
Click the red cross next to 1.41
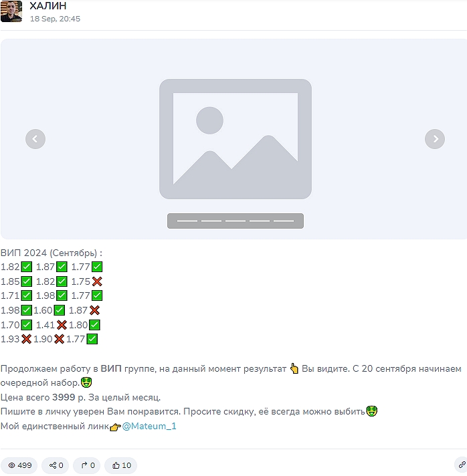click(62, 325)
